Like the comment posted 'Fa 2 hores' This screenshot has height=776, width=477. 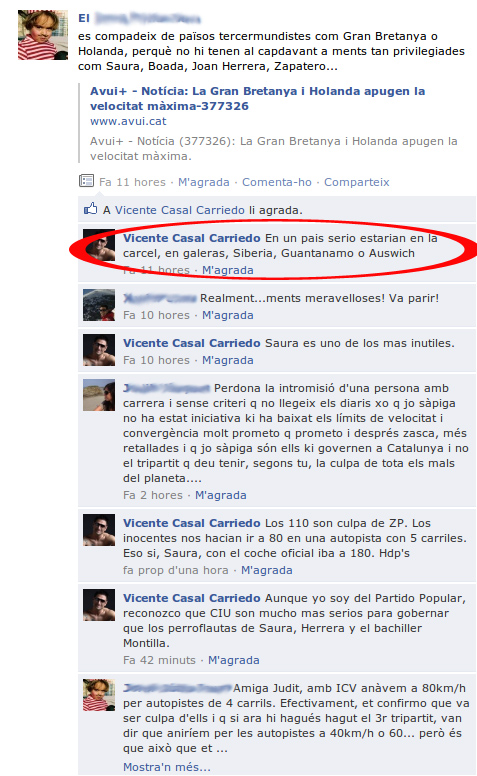221,495
